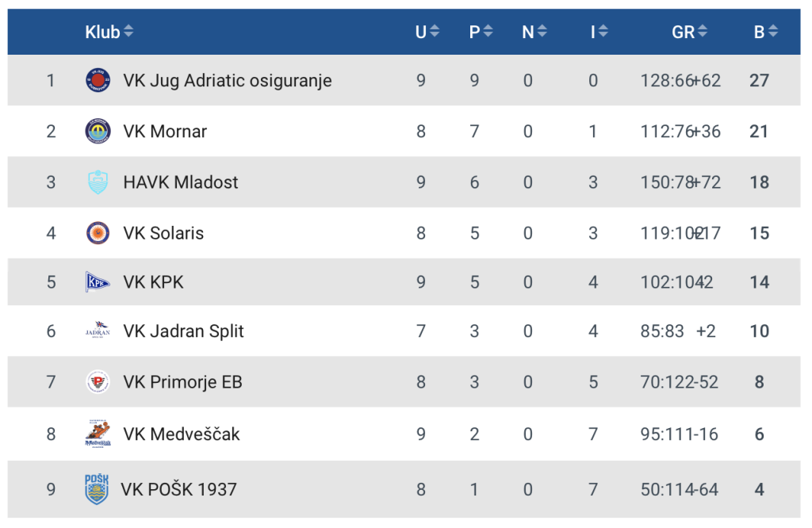Click the VK Solaris club emblem
The height and width of the screenshot is (528, 812).
click(x=98, y=233)
